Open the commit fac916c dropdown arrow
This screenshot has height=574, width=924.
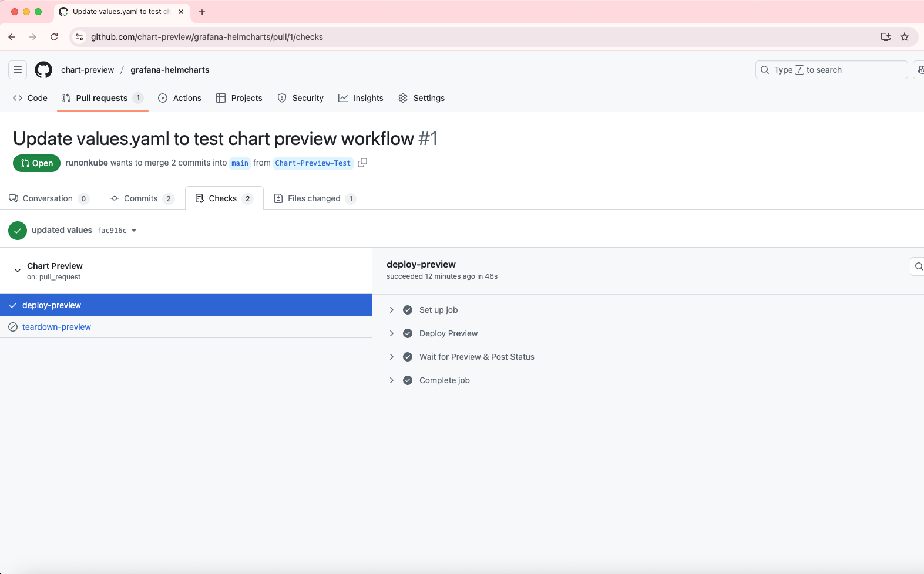pyautogui.click(x=134, y=231)
